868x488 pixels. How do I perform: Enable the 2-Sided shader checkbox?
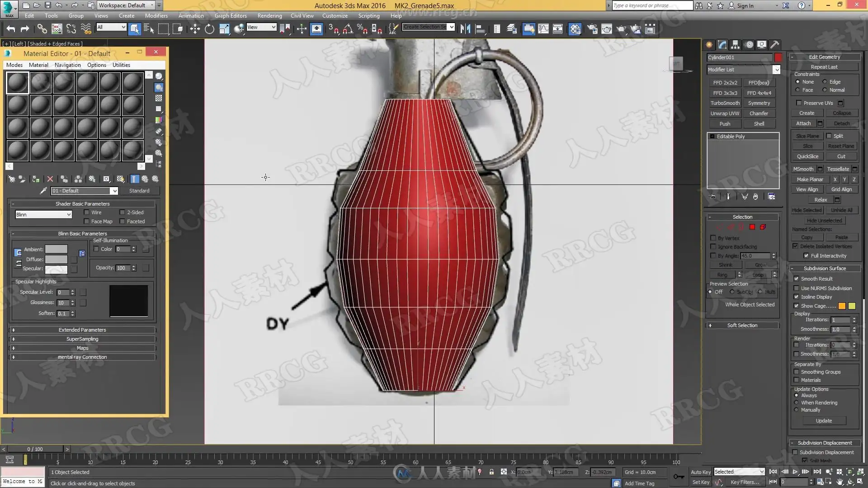coord(122,212)
